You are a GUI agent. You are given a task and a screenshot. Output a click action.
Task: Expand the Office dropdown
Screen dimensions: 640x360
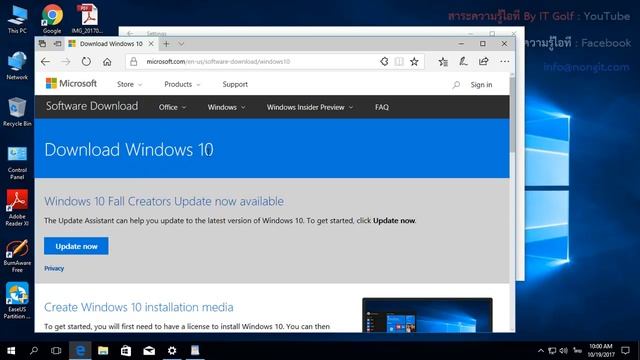(x=172, y=107)
